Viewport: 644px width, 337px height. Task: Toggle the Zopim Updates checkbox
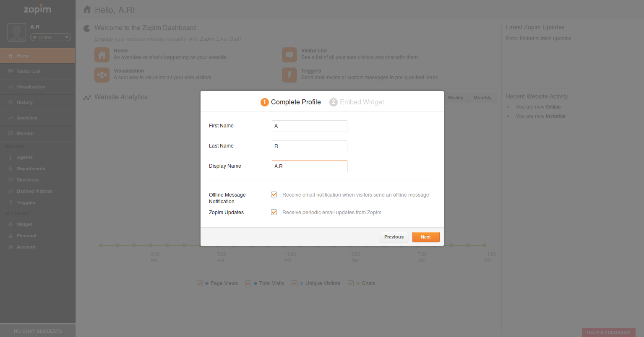coord(274,212)
